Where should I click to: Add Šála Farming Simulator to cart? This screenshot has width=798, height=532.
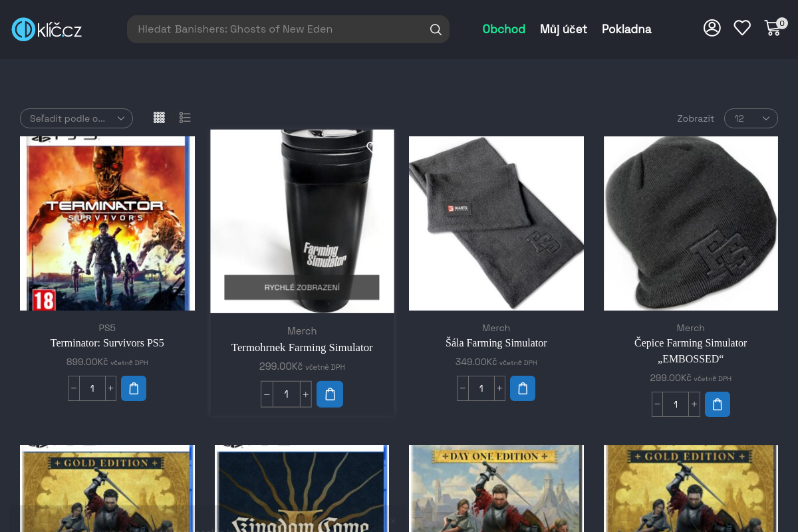tap(522, 388)
